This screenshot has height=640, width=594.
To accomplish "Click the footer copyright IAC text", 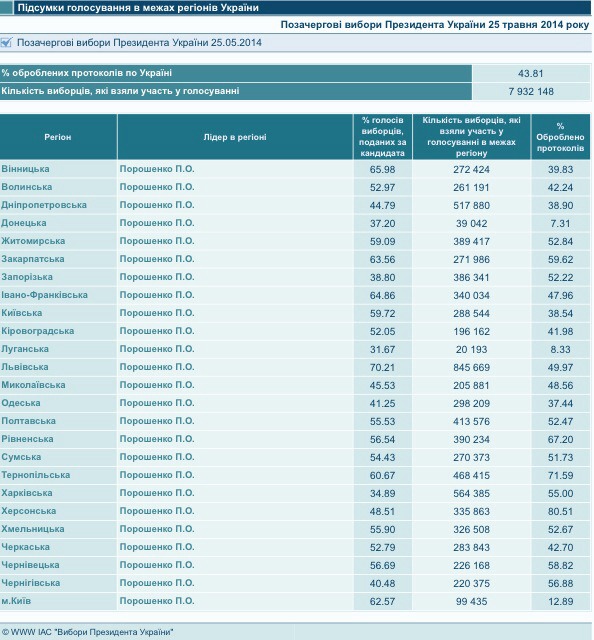I will 88,632.
